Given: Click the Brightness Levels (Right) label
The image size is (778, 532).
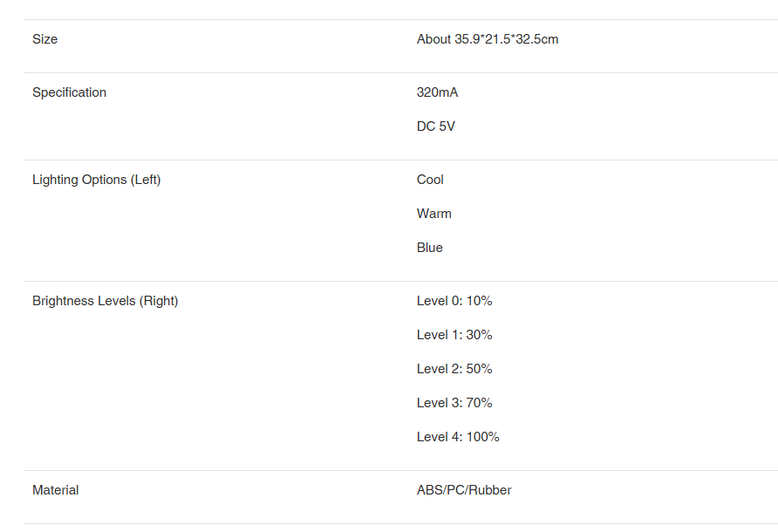Looking at the screenshot, I should [106, 301].
